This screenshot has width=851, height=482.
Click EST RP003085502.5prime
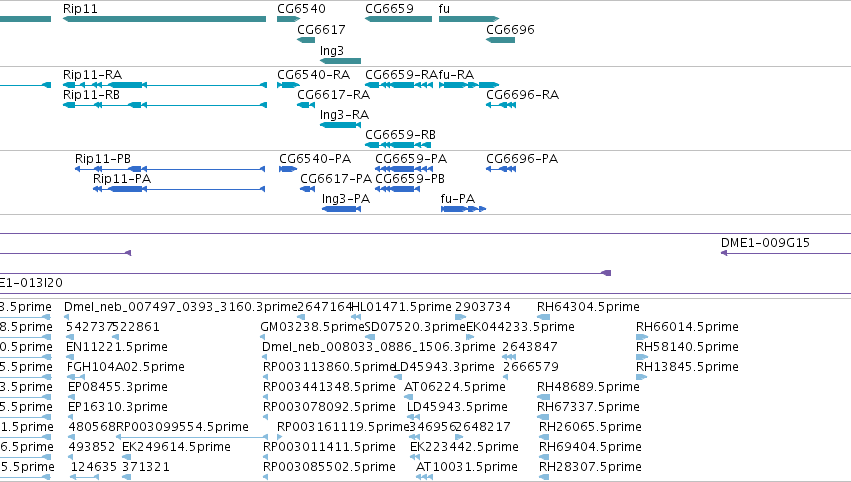329,467
